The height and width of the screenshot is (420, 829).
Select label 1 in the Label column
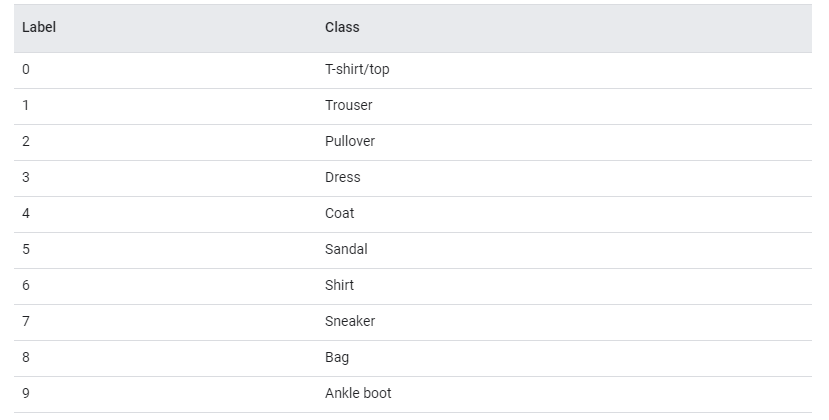[x=26, y=105]
